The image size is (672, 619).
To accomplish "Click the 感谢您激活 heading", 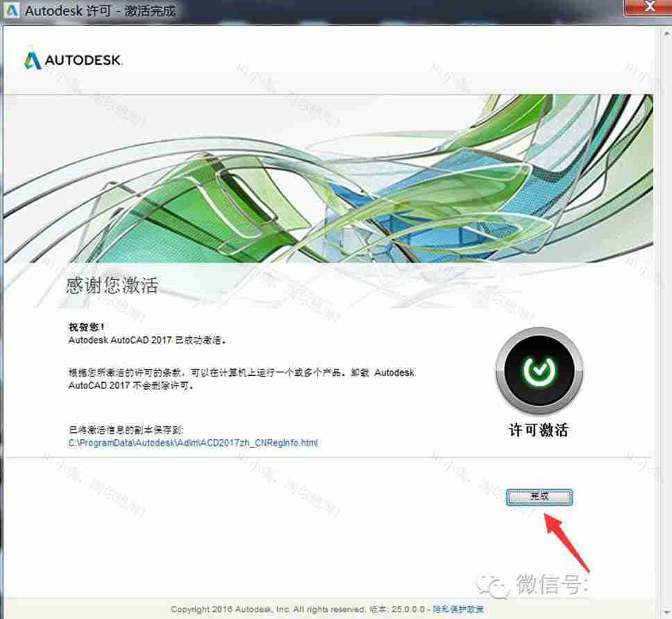I will (111, 286).
